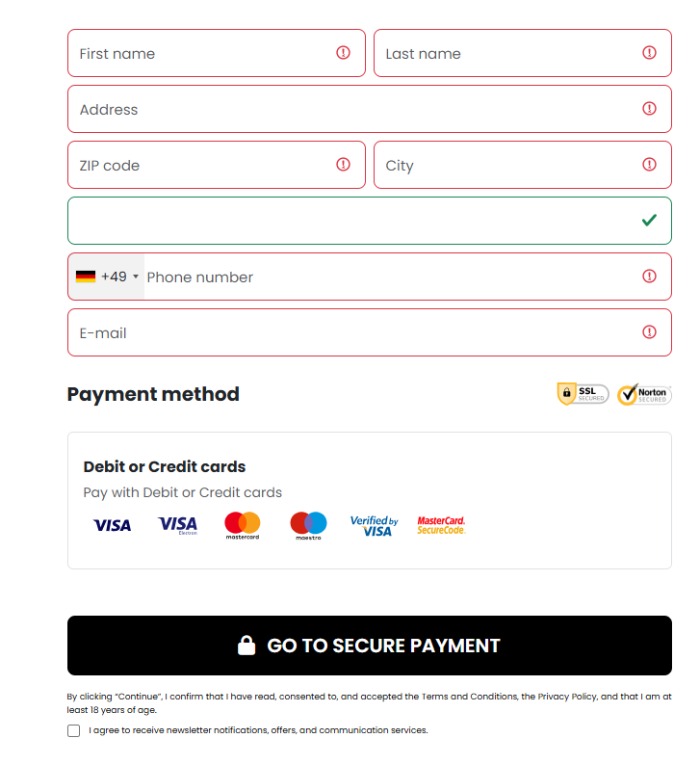700x765 pixels.
Task: Click the SSL Secured badge
Action: coord(583,394)
